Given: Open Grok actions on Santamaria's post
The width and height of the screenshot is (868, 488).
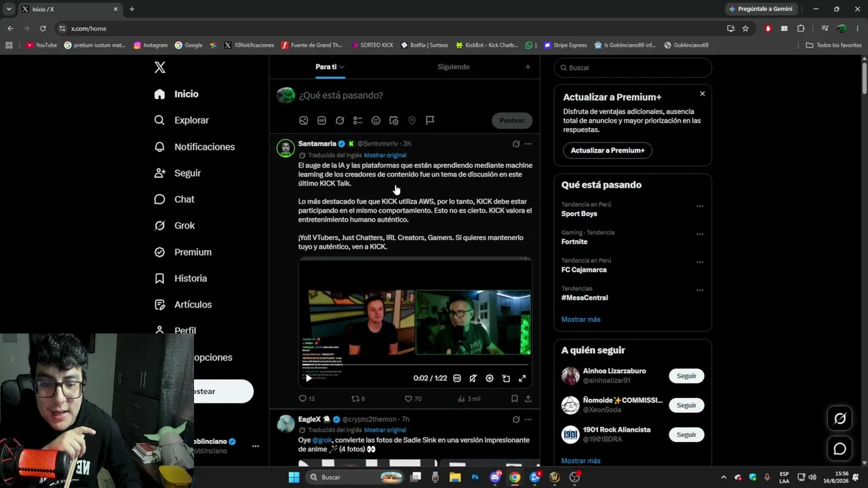Looking at the screenshot, I should 516,144.
